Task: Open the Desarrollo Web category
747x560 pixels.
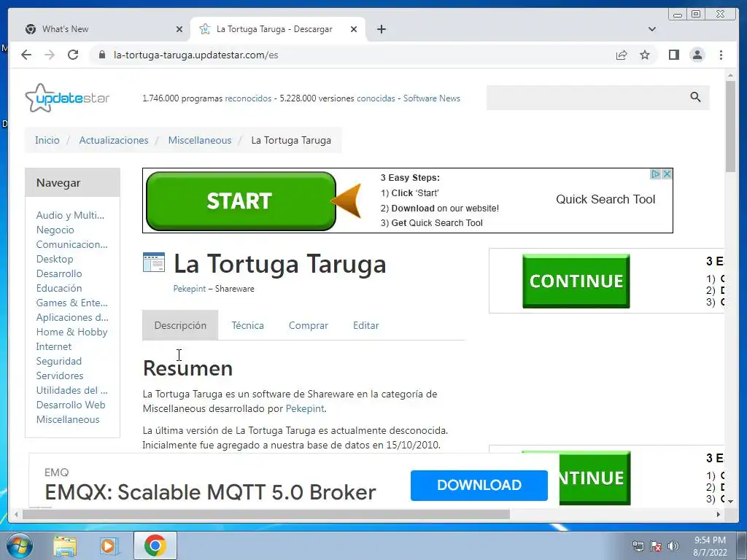Action: pos(71,405)
